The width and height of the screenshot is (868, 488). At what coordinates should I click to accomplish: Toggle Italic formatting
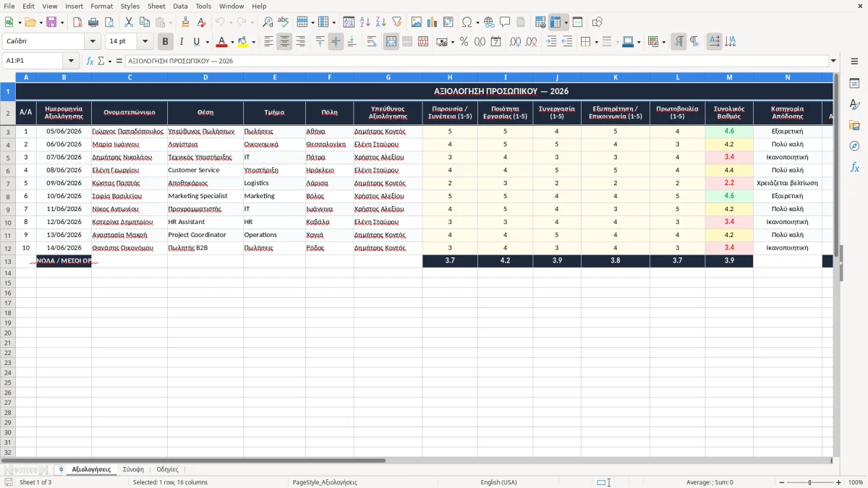coord(182,42)
